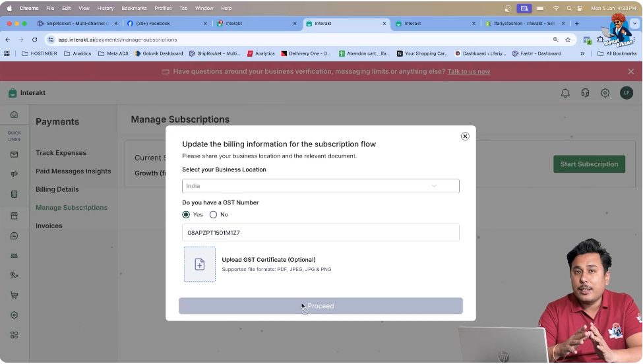Viewport: 643px width, 364px height.
Task: Show more bookmarks chevron
Action: 582,53
